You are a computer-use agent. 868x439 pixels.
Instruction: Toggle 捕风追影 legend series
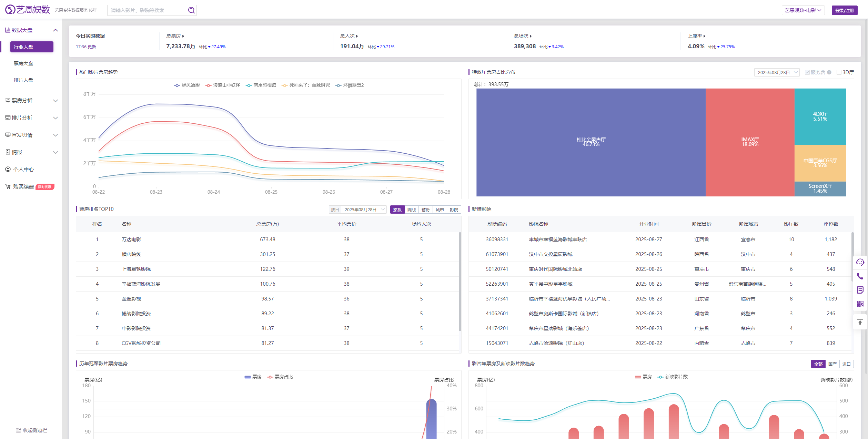(187, 85)
